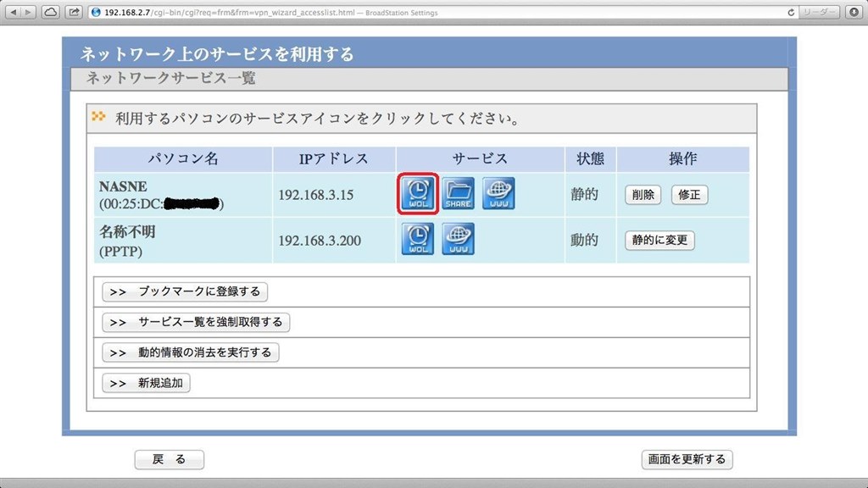Click the 静的 status for NASNE
The height and width of the screenshot is (488, 868).
pyautogui.click(x=585, y=194)
